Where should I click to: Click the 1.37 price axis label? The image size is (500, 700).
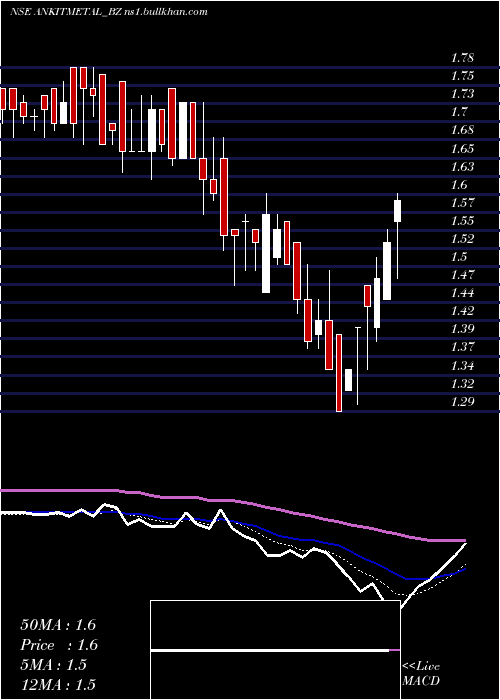(462, 347)
